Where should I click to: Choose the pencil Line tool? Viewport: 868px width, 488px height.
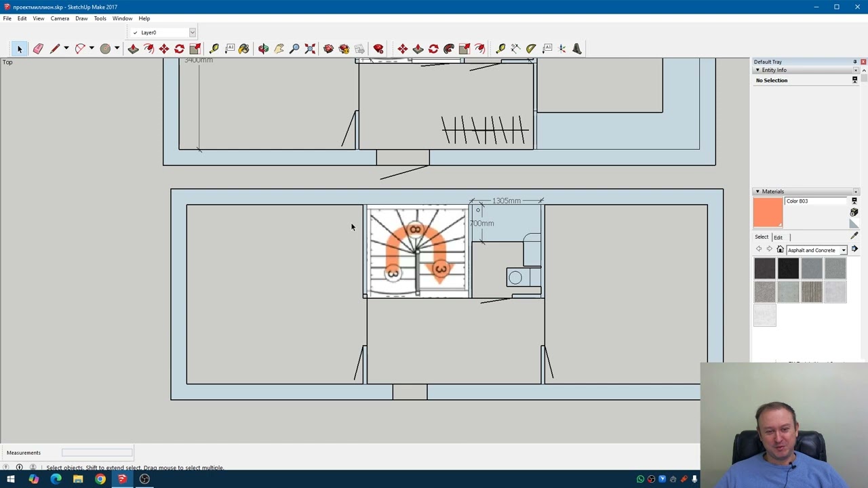click(x=55, y=49)
